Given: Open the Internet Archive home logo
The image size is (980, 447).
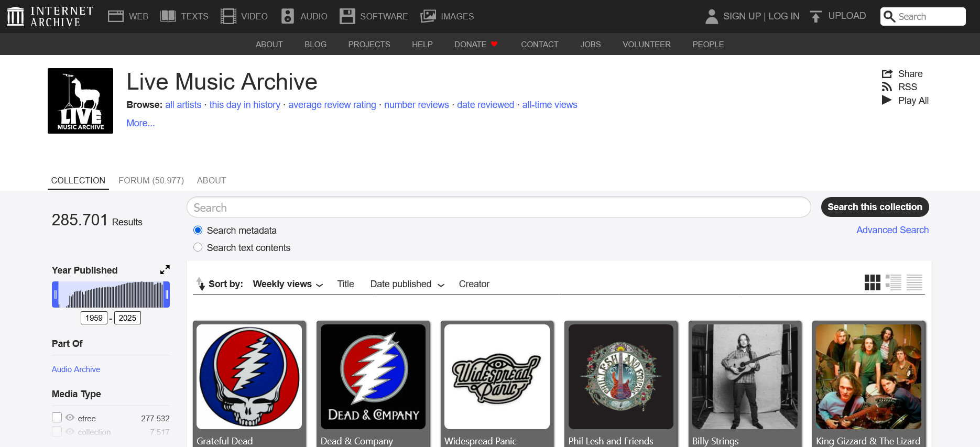Looking at the screenshot, I should tap(50, 16).
